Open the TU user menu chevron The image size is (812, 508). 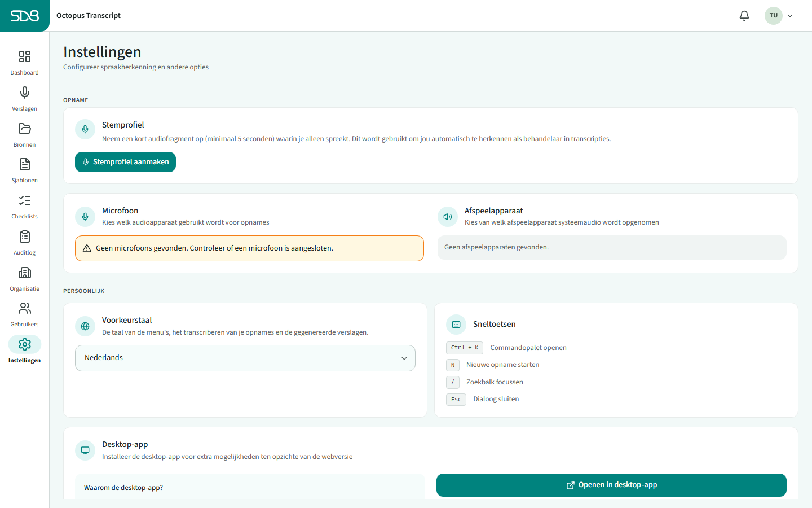pos(790,16)
